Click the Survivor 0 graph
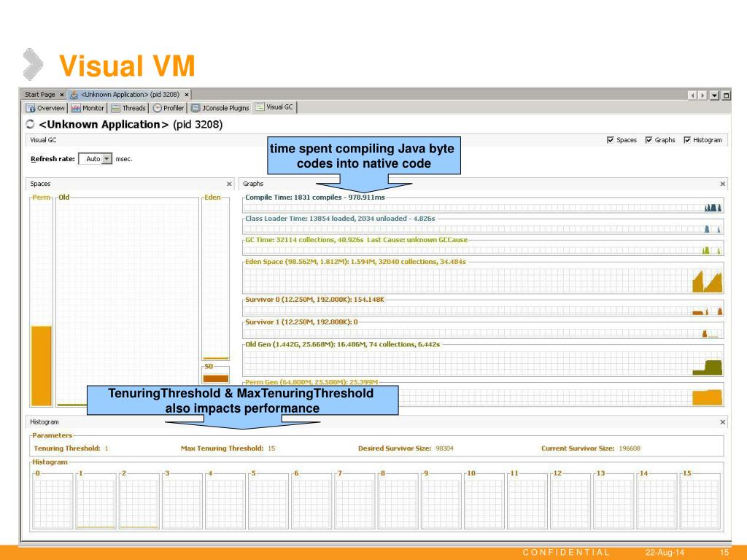 483,308
